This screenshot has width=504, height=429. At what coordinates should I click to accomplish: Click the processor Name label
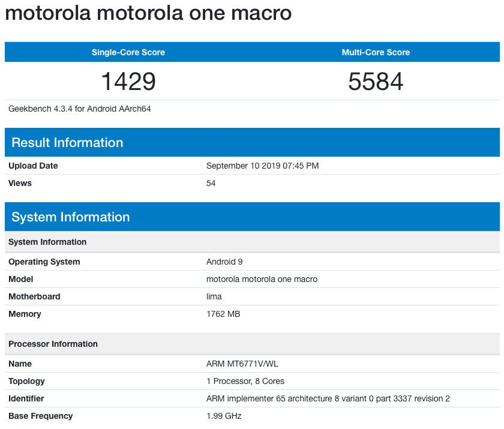pyautogui.click(x=20, y=364)
